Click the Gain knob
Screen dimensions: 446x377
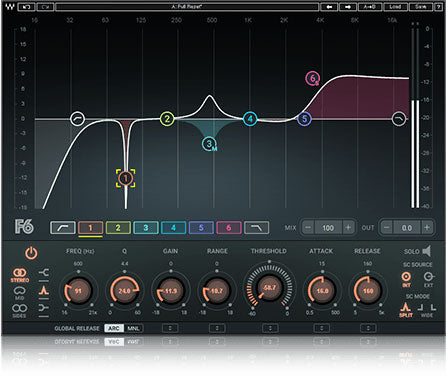(170, 290)
